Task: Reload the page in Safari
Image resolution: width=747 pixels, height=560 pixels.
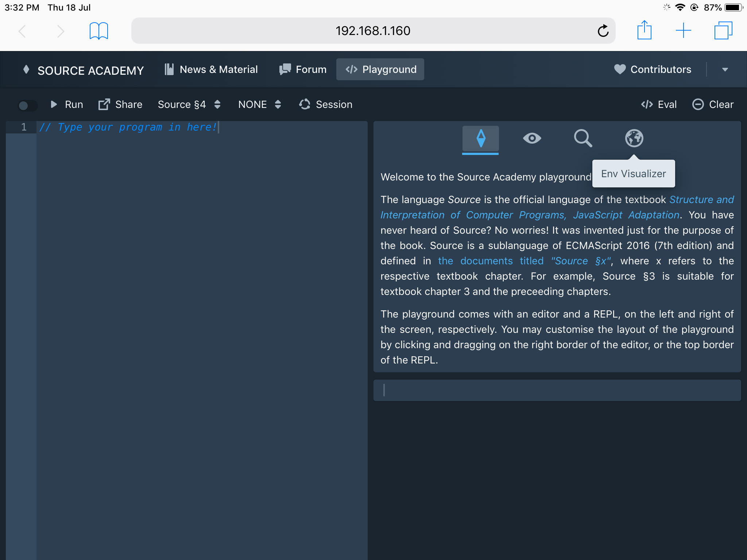Action: point(603,31)
